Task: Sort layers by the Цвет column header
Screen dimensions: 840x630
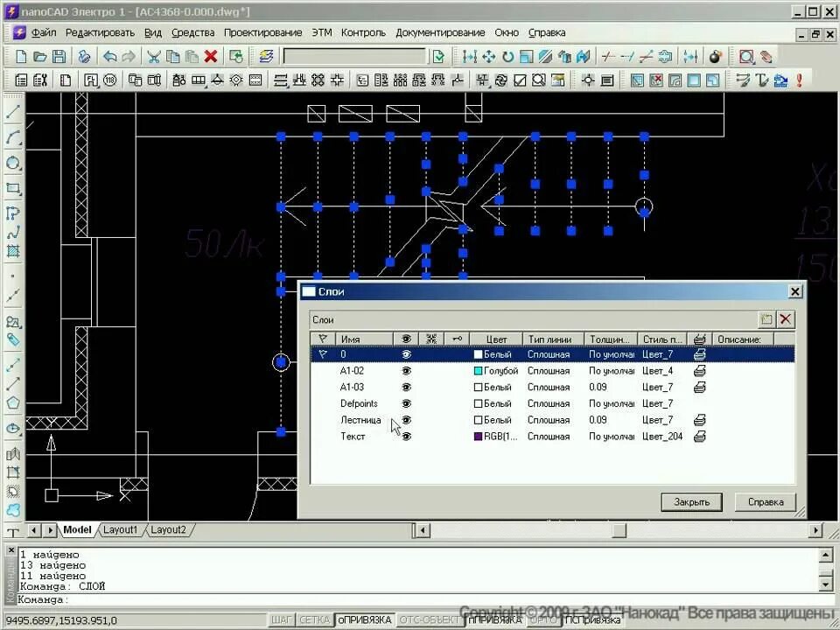Action: coord(496,339)
